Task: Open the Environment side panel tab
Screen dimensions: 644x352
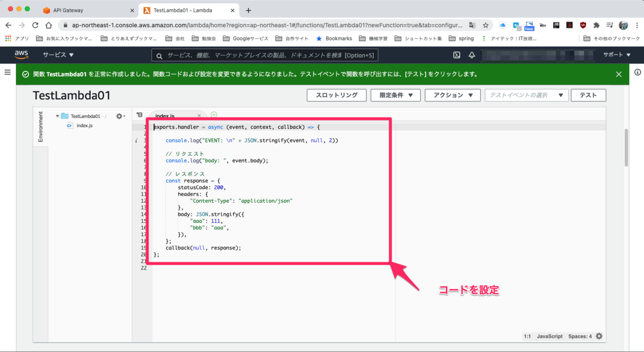Action: pos(40,127)
